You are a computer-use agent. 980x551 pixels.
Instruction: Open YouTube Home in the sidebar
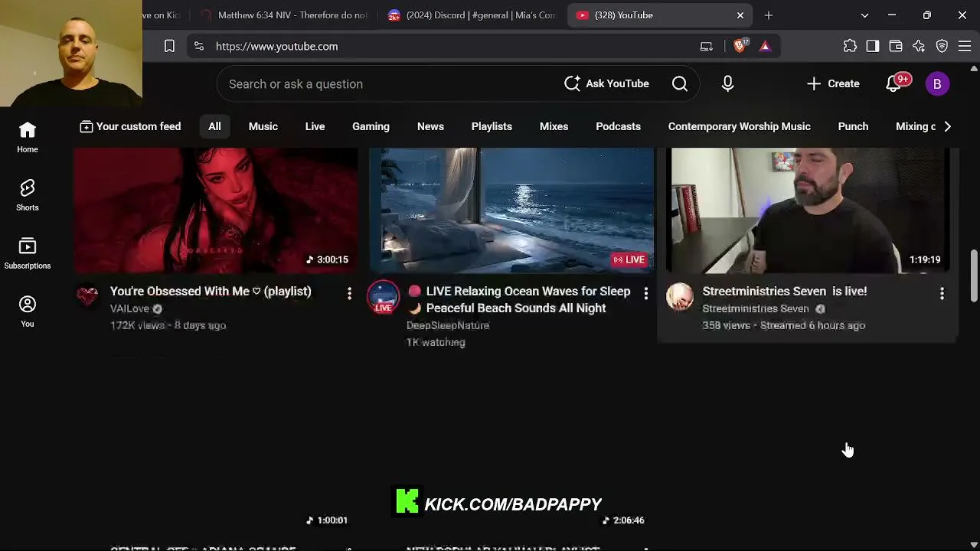[x=28, y=138]
